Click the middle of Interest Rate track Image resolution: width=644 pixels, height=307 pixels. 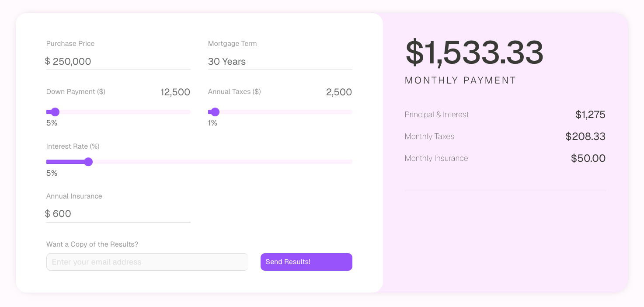[199, 162]
